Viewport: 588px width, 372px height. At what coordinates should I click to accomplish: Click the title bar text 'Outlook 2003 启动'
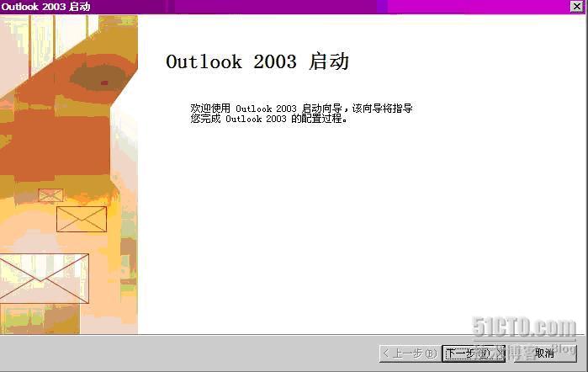point(45,7)
